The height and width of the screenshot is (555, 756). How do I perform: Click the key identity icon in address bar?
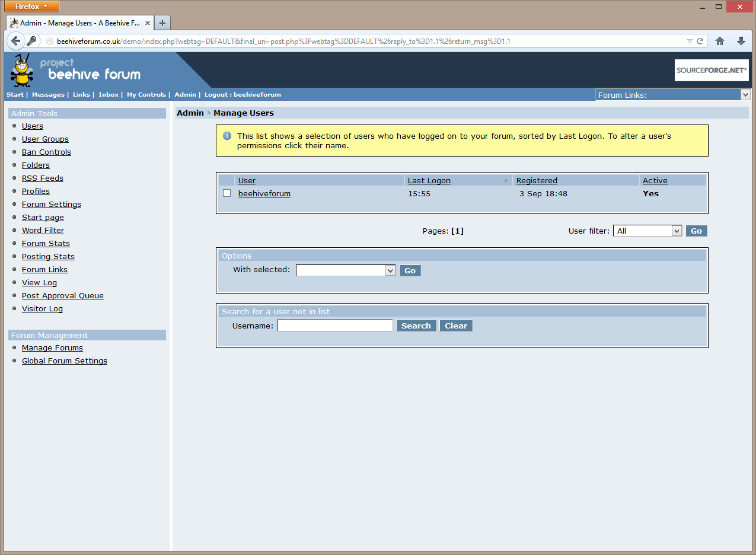click(32, 41)
